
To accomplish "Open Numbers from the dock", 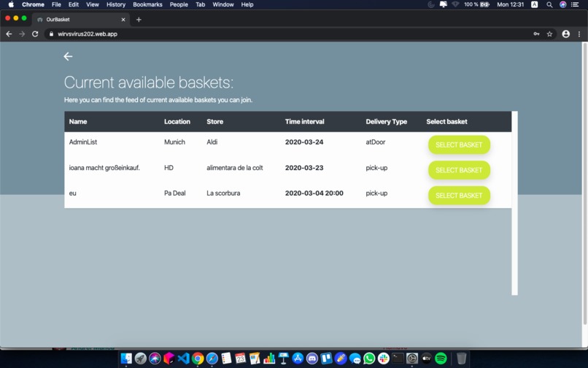I will point(269,359).
